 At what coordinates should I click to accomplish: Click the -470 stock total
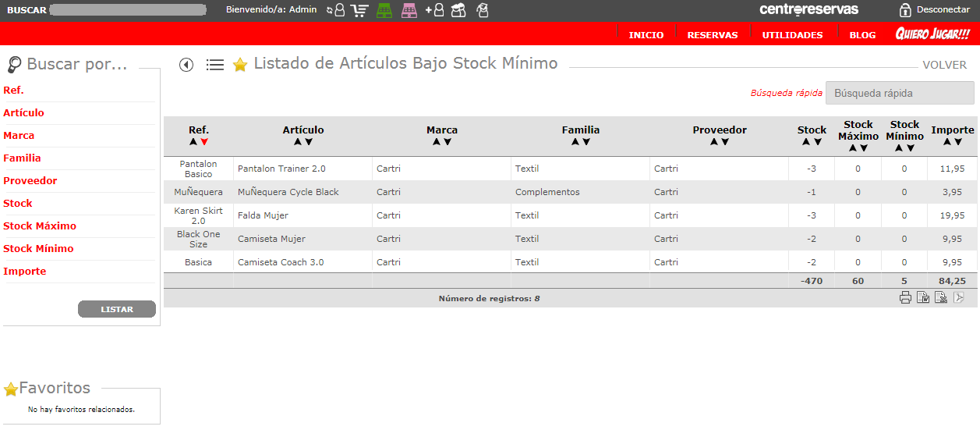[x=812, y=281]
